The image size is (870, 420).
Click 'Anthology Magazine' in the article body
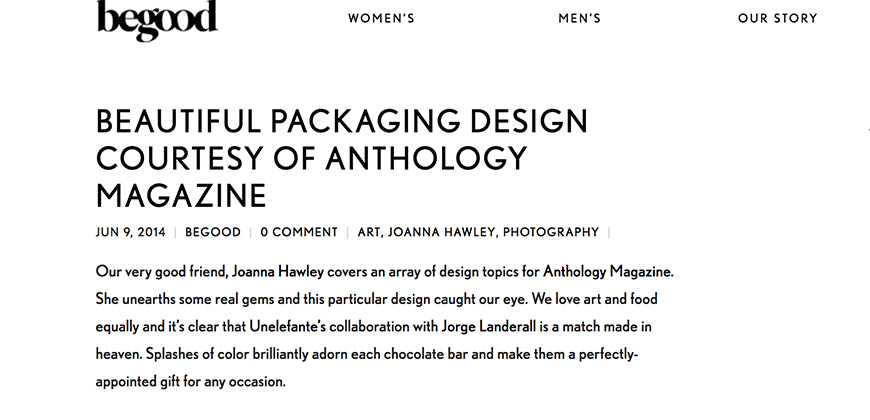608,272
